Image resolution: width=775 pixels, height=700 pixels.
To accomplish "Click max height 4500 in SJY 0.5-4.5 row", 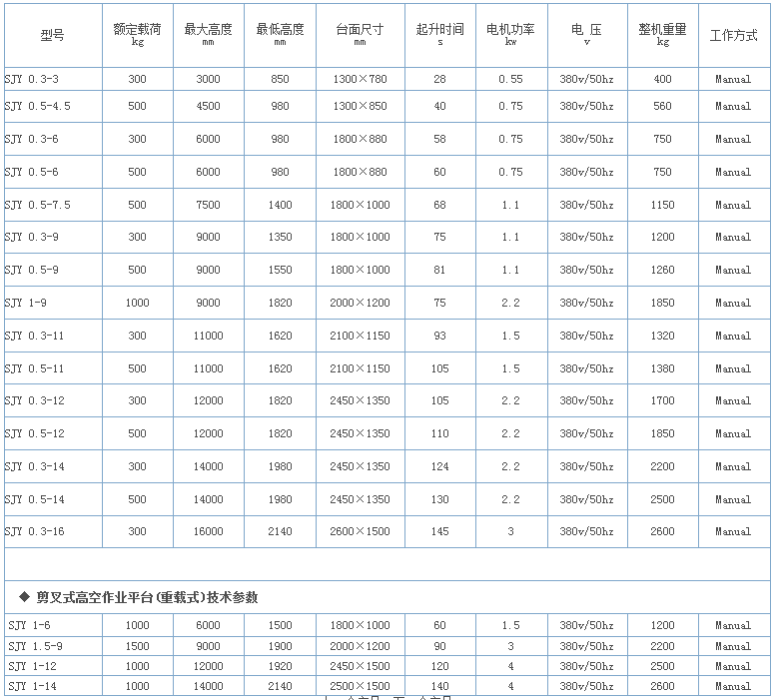I will point(208,106).
